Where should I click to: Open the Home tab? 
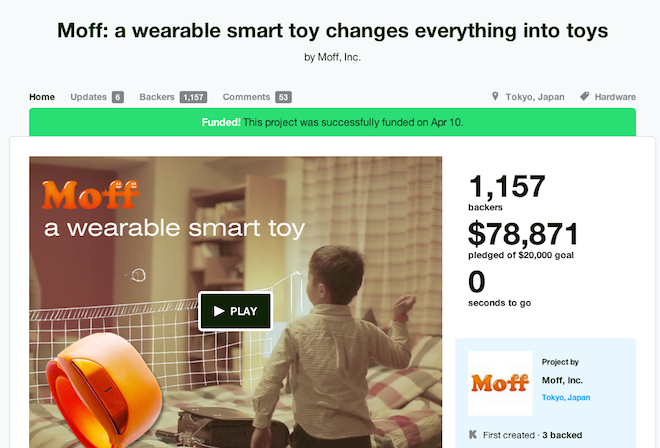(42, 97)
